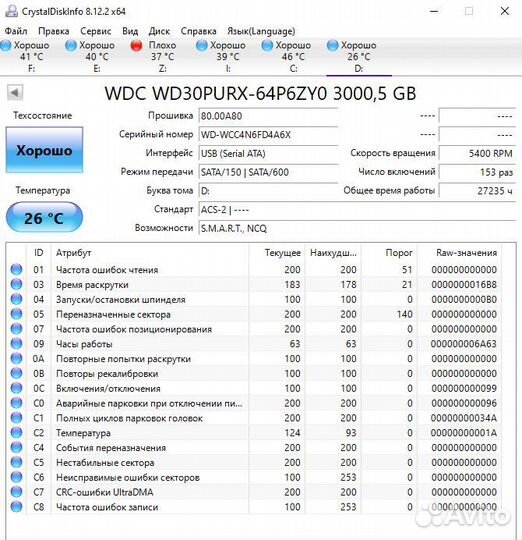
Task: Click status icon of attribute C0
Action: tap(16, 403)
